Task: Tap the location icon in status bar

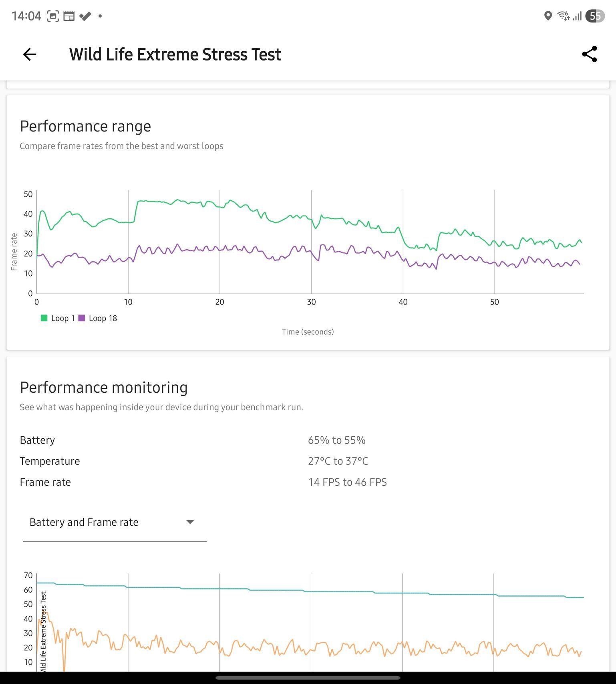Action: pos(548,16)
